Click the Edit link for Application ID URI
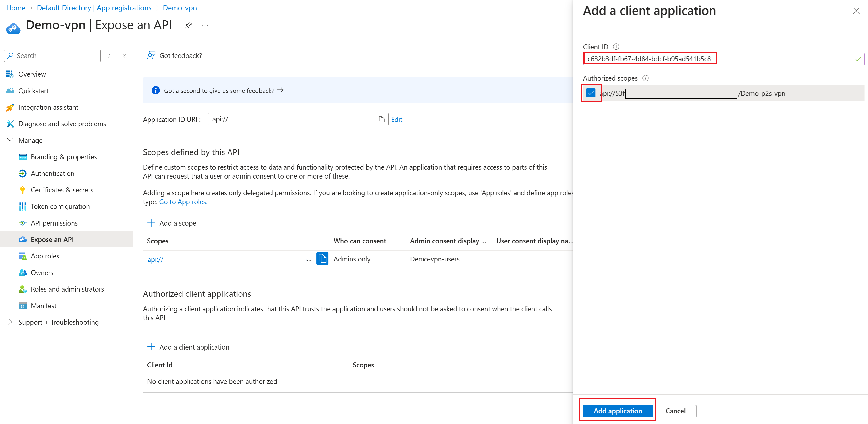Viewport: 868px width, 424px height. click(x=396, y=119)
